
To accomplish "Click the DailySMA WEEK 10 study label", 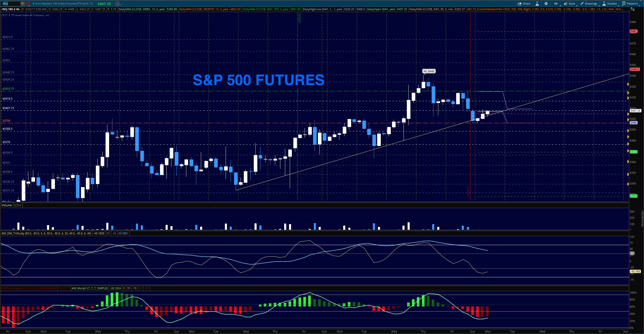I will tap(142, 9).
